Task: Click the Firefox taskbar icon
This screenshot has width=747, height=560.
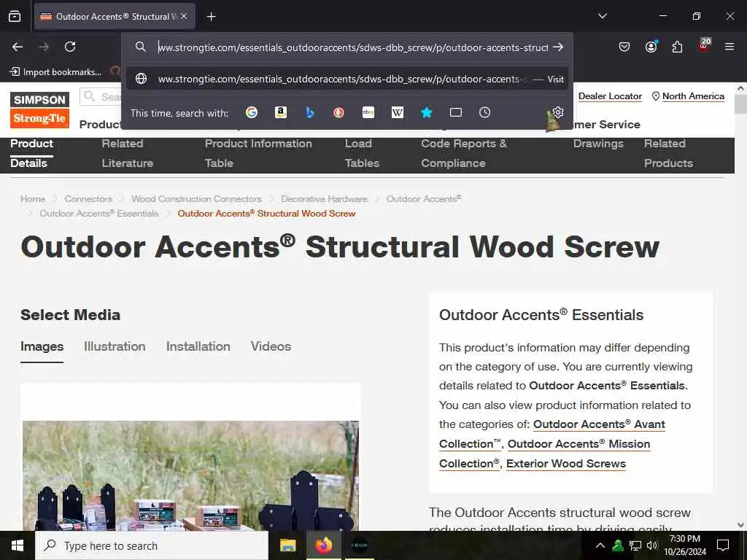Action: tap(323, 545)
